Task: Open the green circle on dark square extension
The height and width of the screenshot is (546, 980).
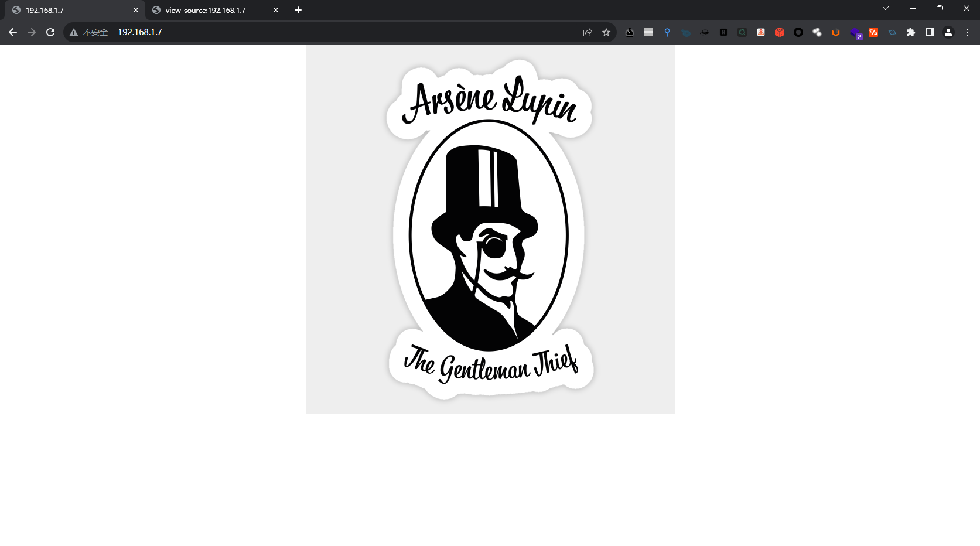Action: point(742,32)
